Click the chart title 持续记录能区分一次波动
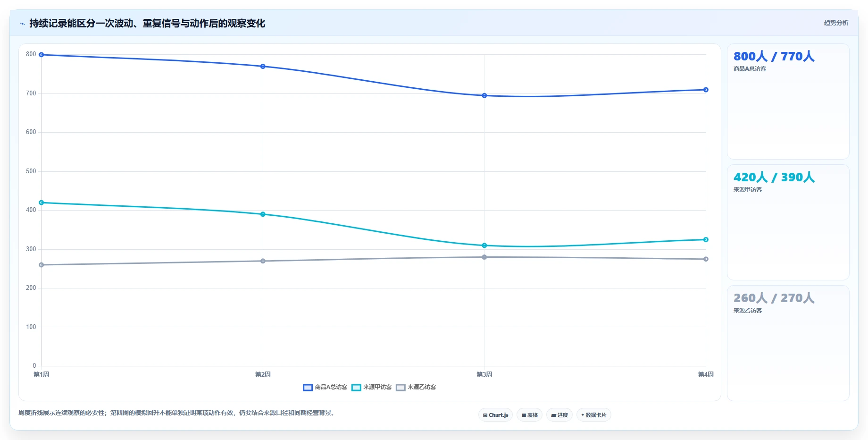 tap(147, 23)
